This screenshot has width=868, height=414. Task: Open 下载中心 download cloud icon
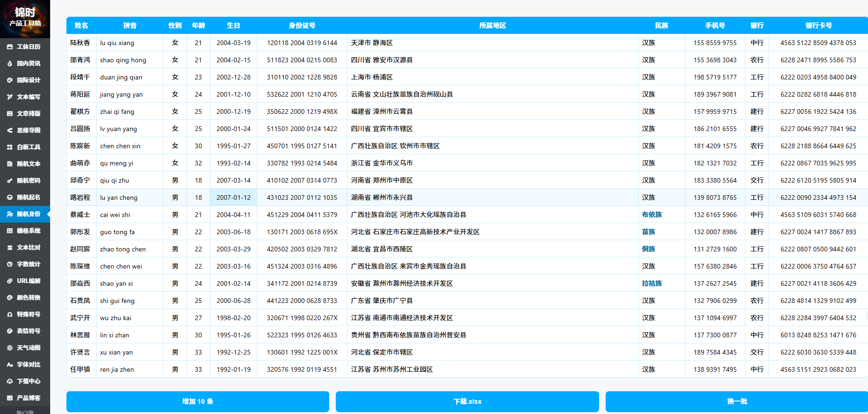point(10,381)
